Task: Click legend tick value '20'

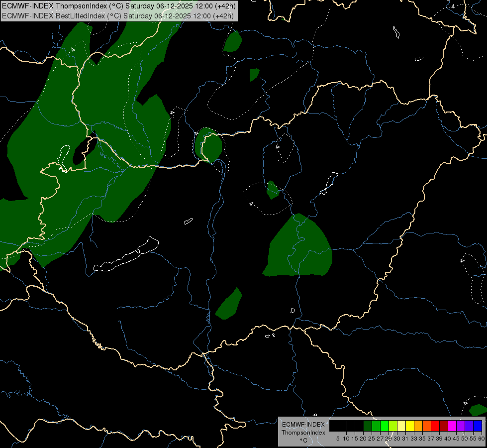Action: click(x=363, y=439)
